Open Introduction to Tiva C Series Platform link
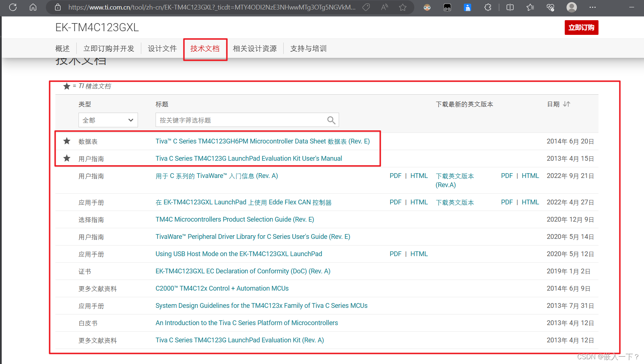This screenshot has height=364, width=644. 247,323
